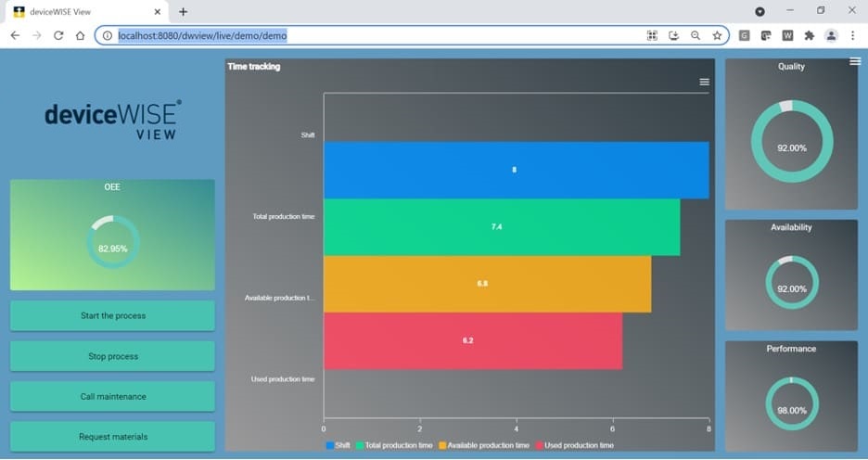The image size is (868, 460).
Task: Click the orange Available production time bar
Action: click(487, 284)
